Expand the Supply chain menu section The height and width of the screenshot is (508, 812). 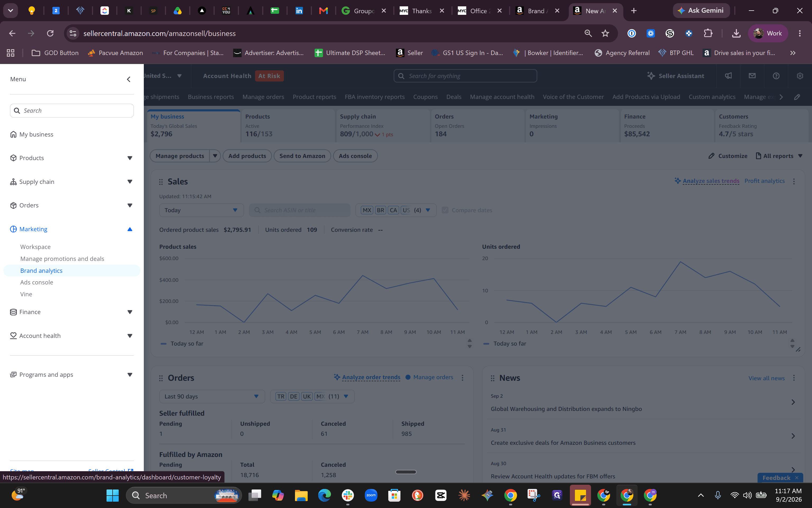pos(130,182)
